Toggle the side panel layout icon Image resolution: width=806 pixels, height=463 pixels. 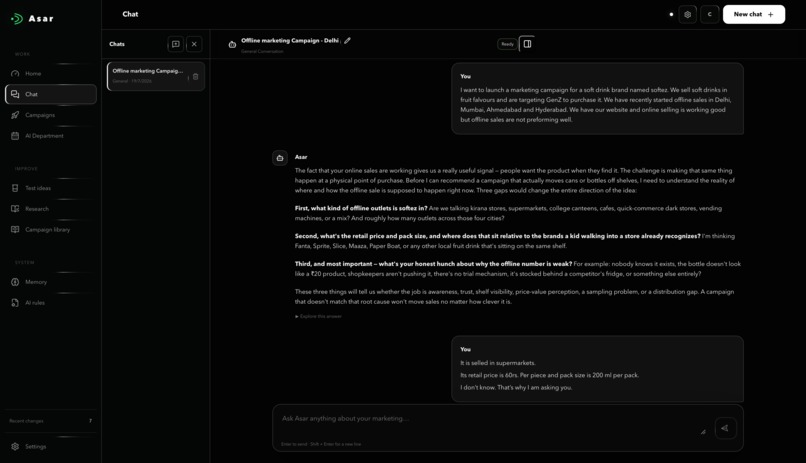(527, 44)
